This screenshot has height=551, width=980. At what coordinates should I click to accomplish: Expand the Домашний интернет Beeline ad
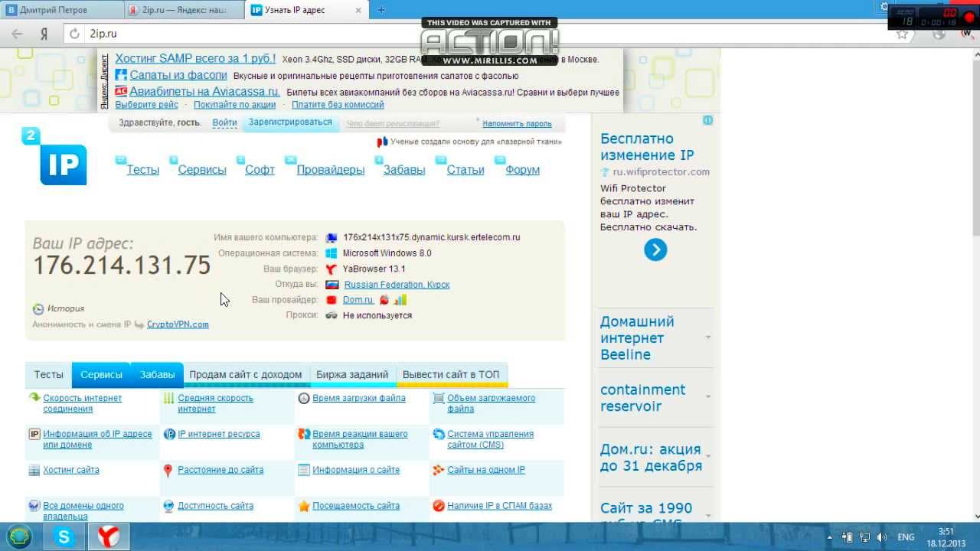click(x=655, y=338)
